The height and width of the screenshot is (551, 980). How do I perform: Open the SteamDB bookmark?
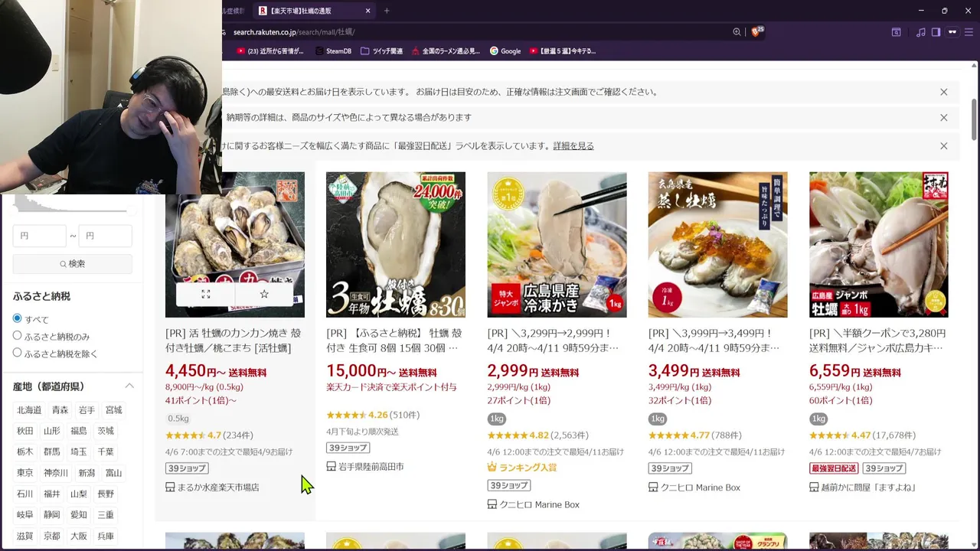[333, 51]
